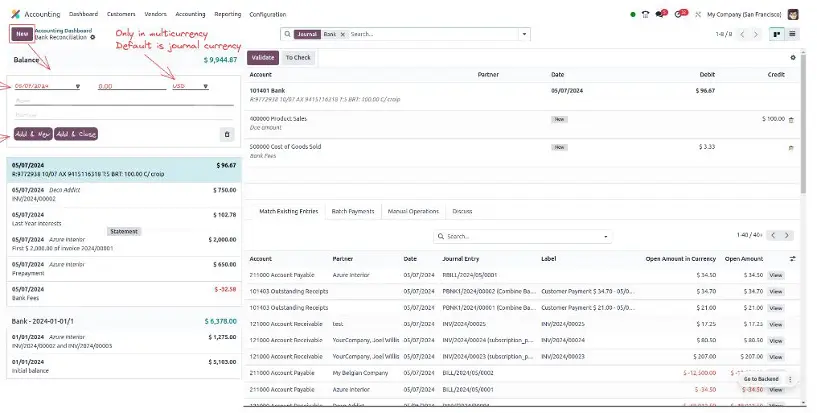Open the Accounting menu

click(x=190, y=14)
